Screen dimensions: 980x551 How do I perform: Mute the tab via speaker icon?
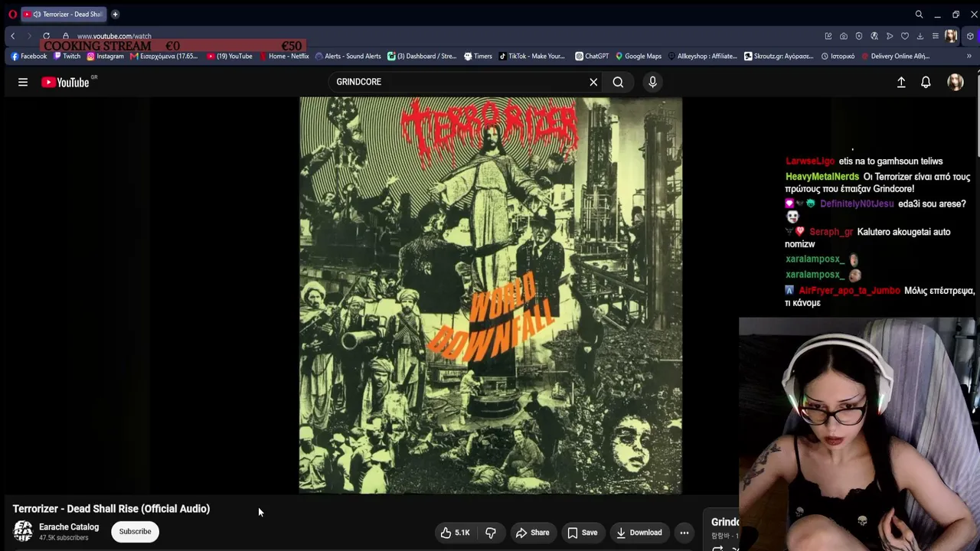36,14
